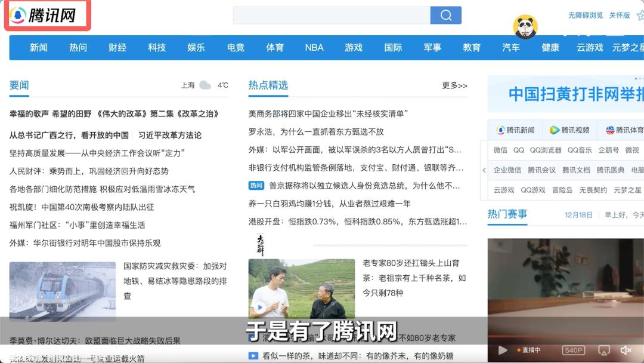Open the 无畏契约 game link
This screenshot has width=644, height=363.
(x=593, y=190)
